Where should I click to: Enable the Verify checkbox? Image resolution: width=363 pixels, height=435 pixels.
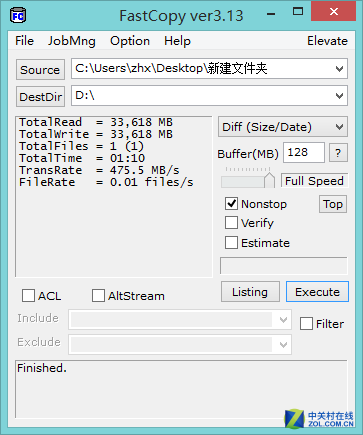click(231, 223)
